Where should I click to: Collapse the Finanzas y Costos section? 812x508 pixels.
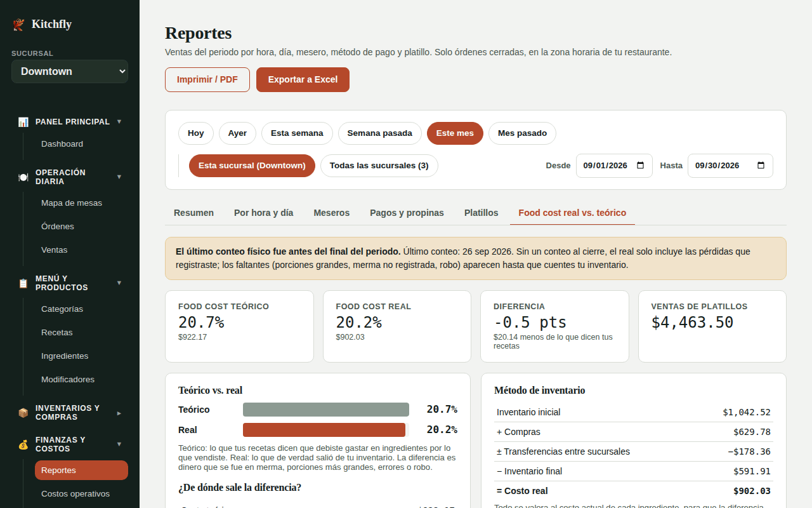(x=119, y=444)
